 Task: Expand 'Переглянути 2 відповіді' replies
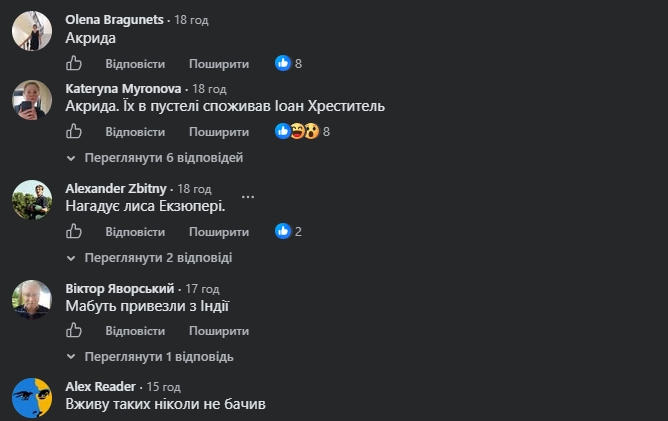[150, 258]
